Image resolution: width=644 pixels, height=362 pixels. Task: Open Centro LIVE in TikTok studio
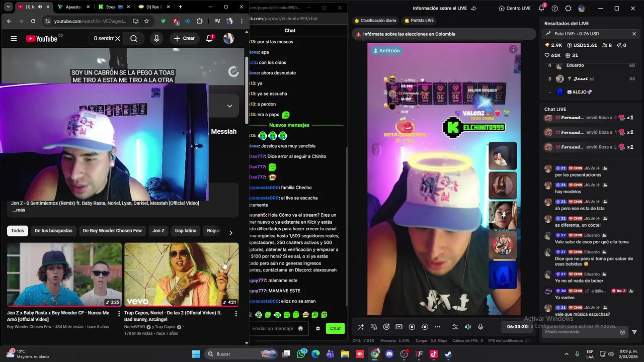(514, 9)
